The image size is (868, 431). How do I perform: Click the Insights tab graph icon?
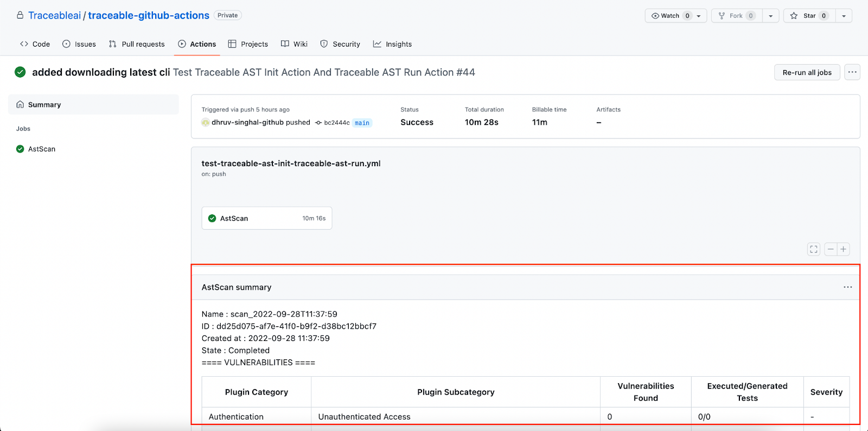[x=377, y=44]
